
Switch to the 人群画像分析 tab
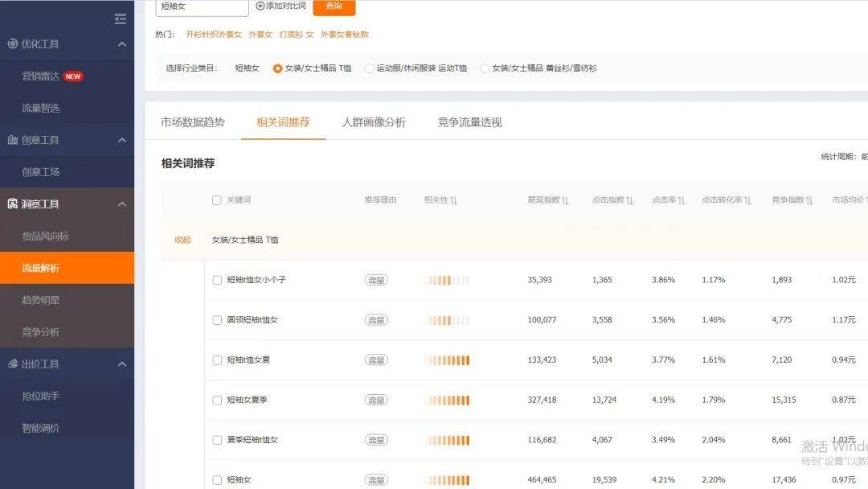pos(374,122)
